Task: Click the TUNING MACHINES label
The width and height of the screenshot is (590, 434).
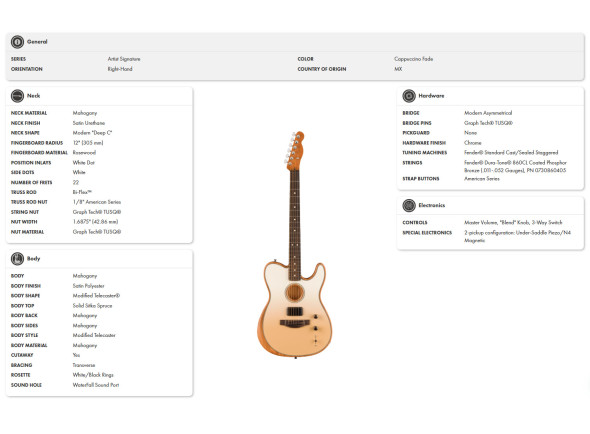Action: pyautogui.click(x=425, y=153)
